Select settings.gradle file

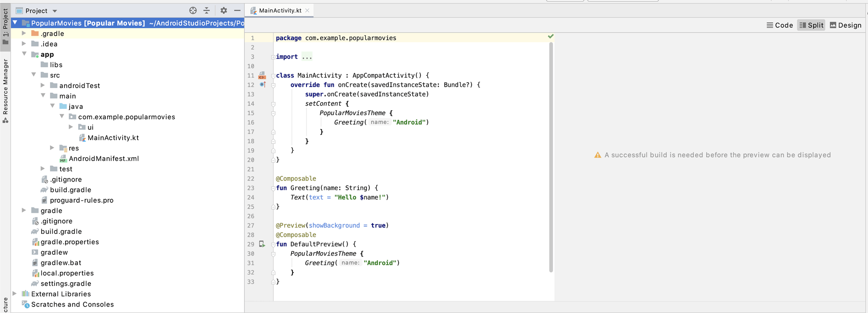[x=66, y=283]
